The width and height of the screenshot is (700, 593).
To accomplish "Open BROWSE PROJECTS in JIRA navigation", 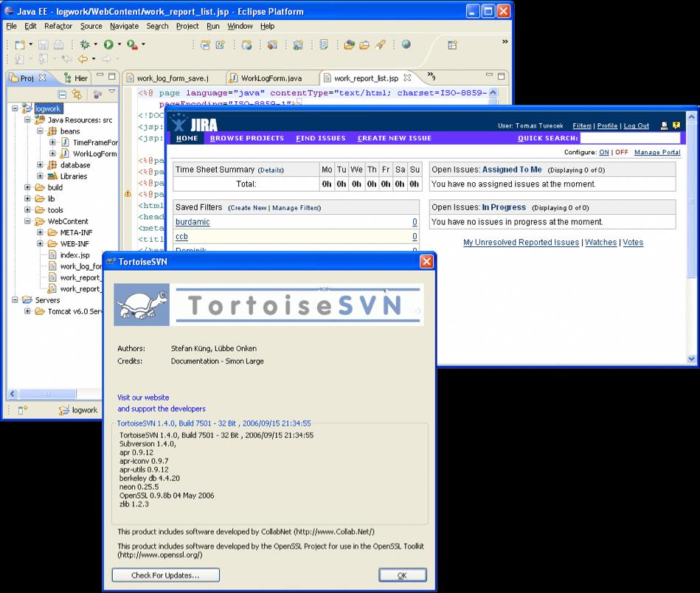I will [x=247, y=139].
